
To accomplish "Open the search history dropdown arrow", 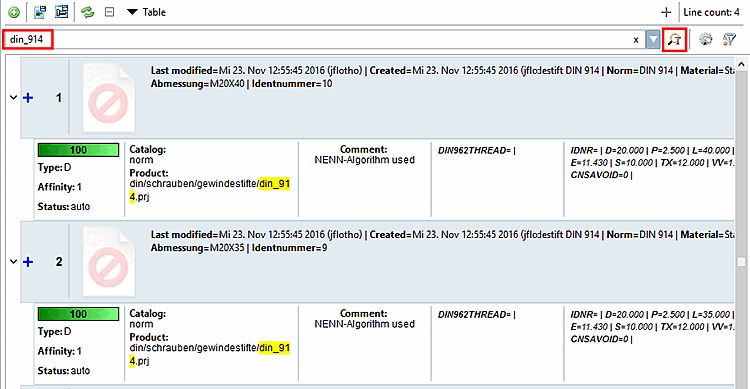I will coord(653,39).
